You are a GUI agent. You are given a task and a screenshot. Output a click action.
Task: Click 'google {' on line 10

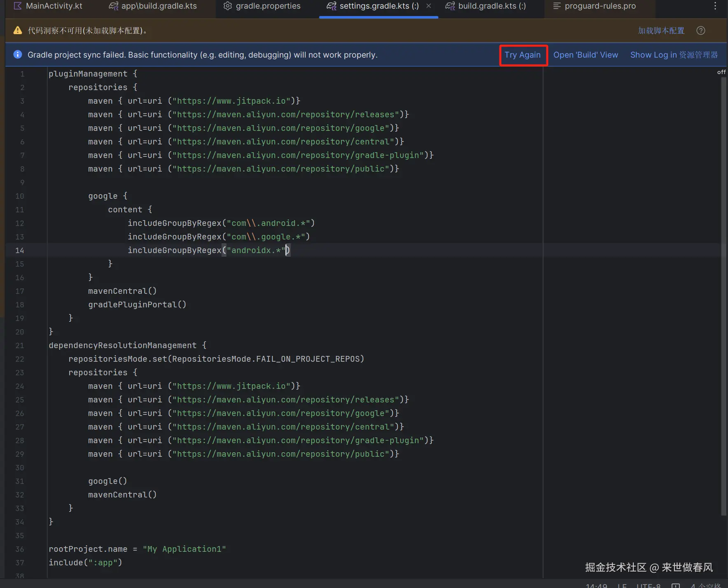(108, 196)
